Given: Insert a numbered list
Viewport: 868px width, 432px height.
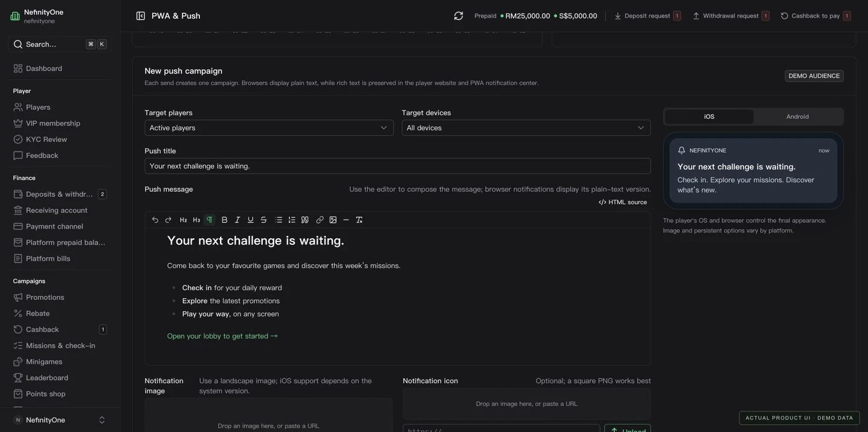Looking at the screenshot, I should pyautogui.click(x=292, y=220).
